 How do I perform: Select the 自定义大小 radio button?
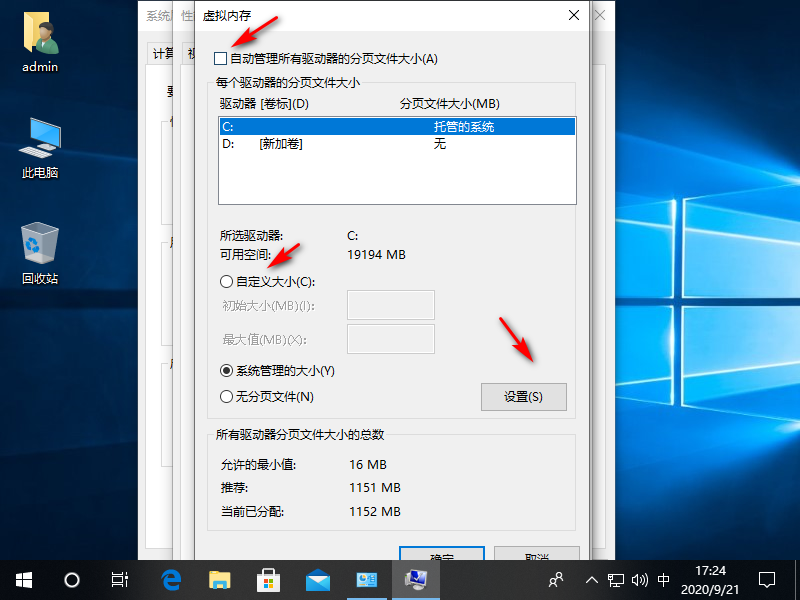pyautogui.click(x=226, y=281)
